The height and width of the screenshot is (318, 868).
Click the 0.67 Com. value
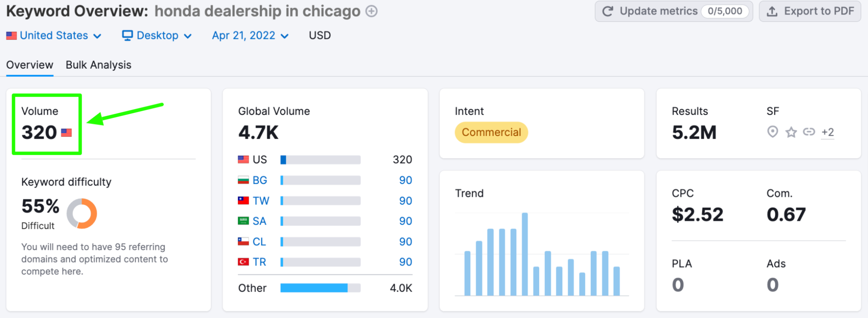786,215
